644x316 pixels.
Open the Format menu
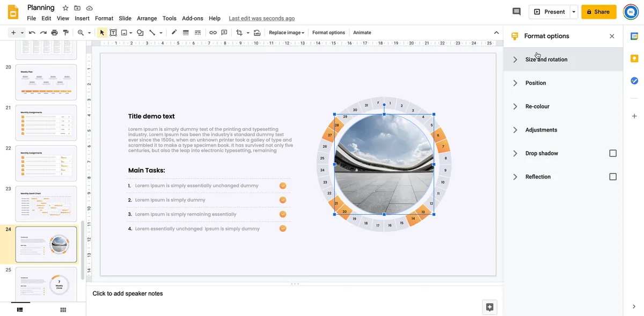(104, 18)
